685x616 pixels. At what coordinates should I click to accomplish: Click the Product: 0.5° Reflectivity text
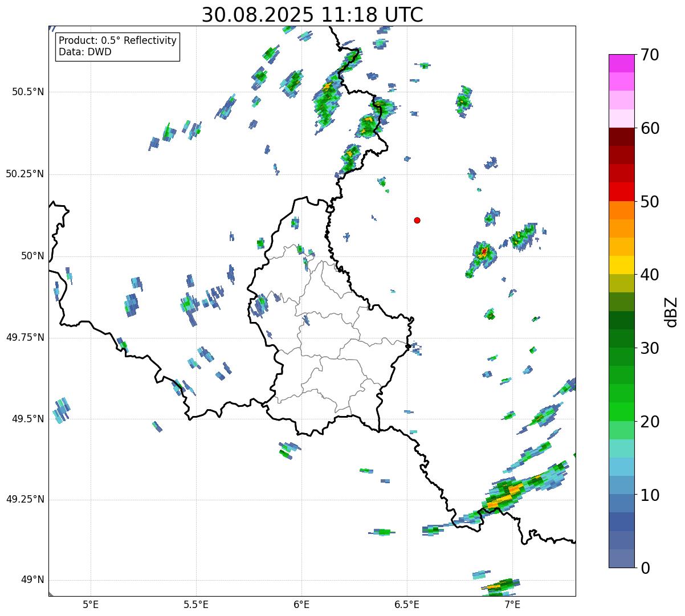117,41
